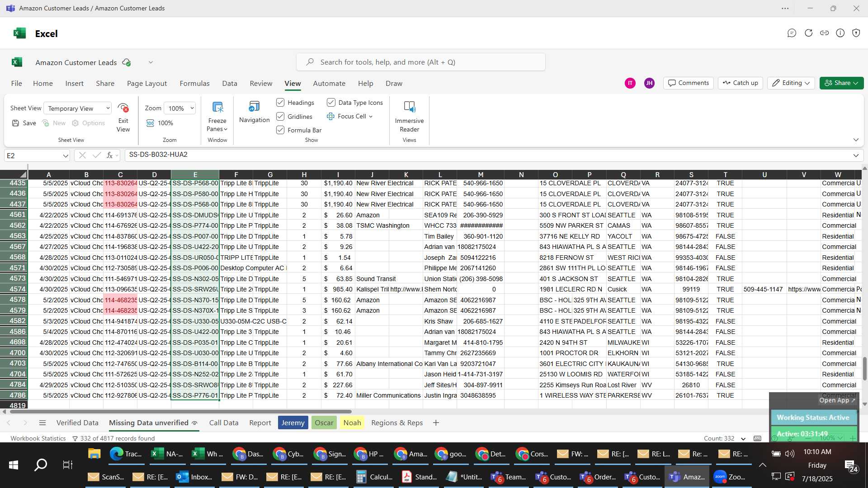Open the Editing mode dropdown
Screen dimensions: 868x488
(791, 83)
